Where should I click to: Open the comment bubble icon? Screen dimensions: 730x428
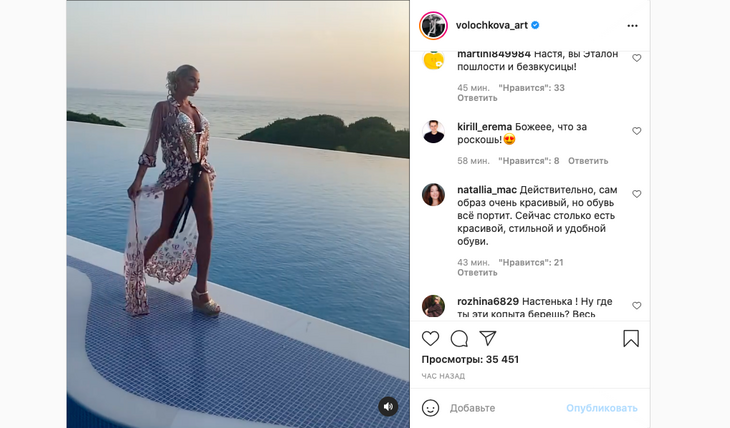tap(459, 338)
